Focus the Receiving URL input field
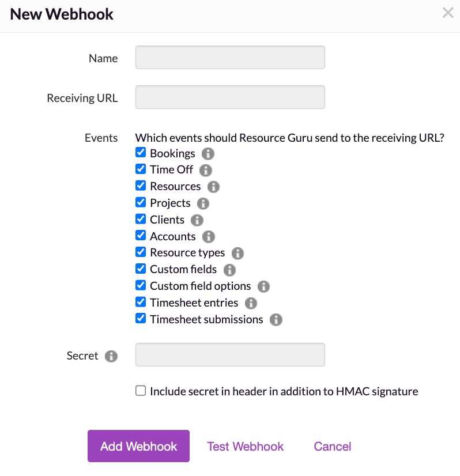The width and height of the screenshot is (460, 476). 230,97
